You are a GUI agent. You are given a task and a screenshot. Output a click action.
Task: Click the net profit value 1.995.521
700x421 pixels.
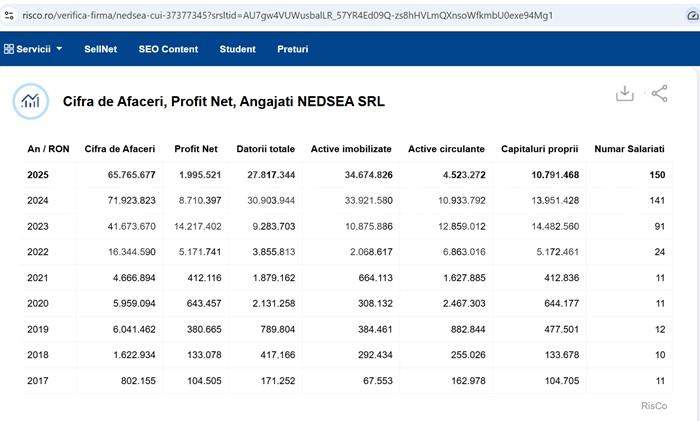tap(200, 175)
